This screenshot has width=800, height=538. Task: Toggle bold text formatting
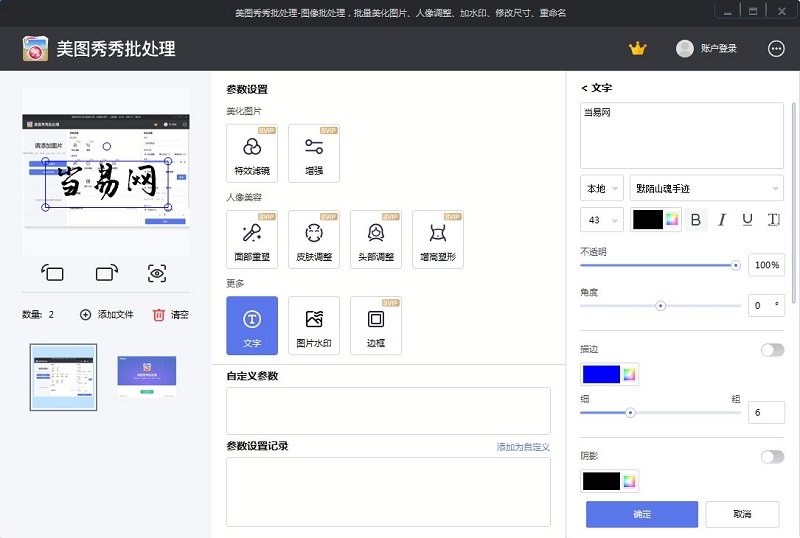pyautogui.click(x=695, y=220)
